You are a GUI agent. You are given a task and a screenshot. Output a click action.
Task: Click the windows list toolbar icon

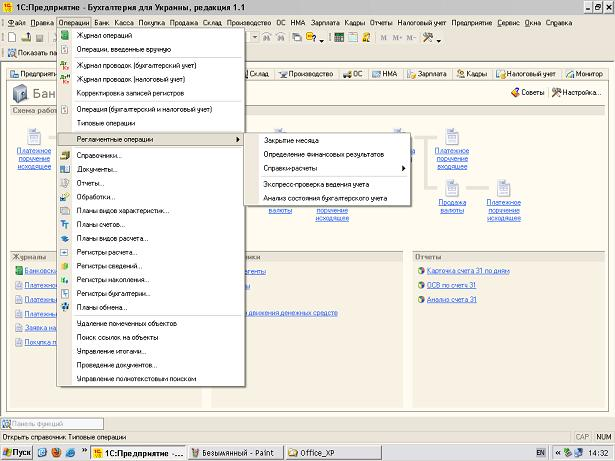click(x=297, y=38)
